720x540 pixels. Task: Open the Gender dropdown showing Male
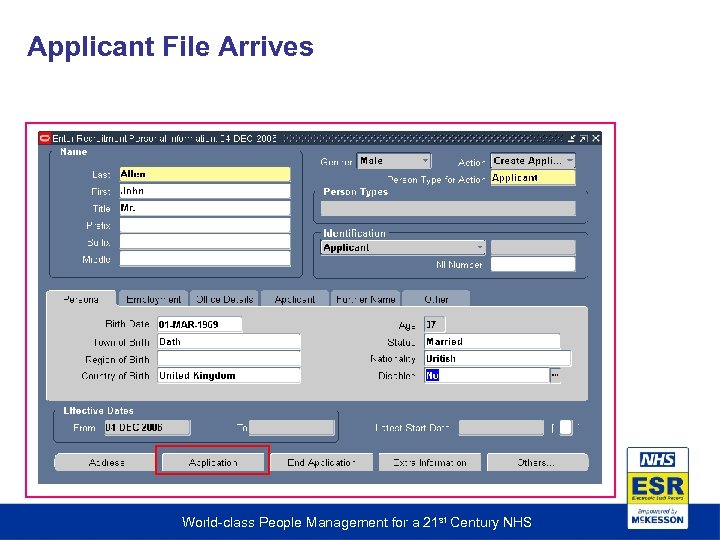coord(394,161)
